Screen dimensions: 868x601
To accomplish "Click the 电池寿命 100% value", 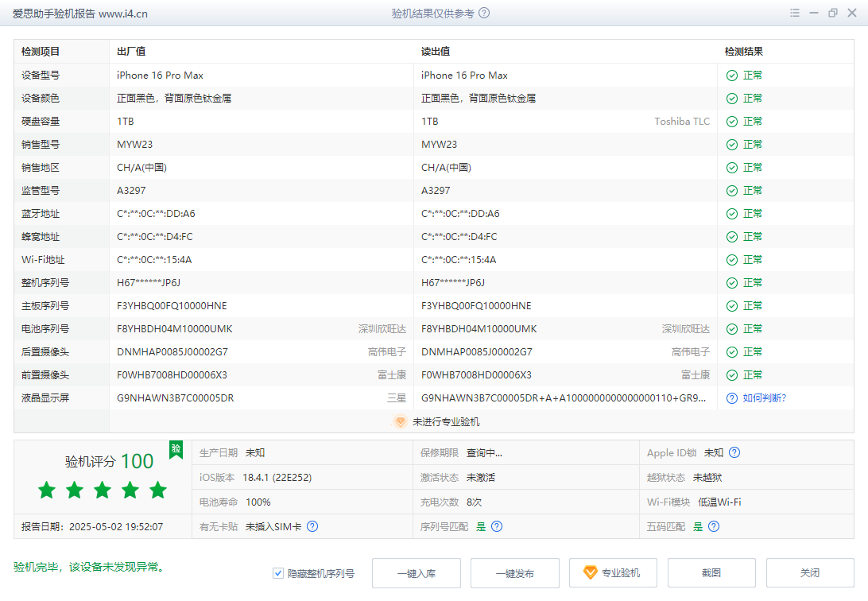I will tap(258, 502).
